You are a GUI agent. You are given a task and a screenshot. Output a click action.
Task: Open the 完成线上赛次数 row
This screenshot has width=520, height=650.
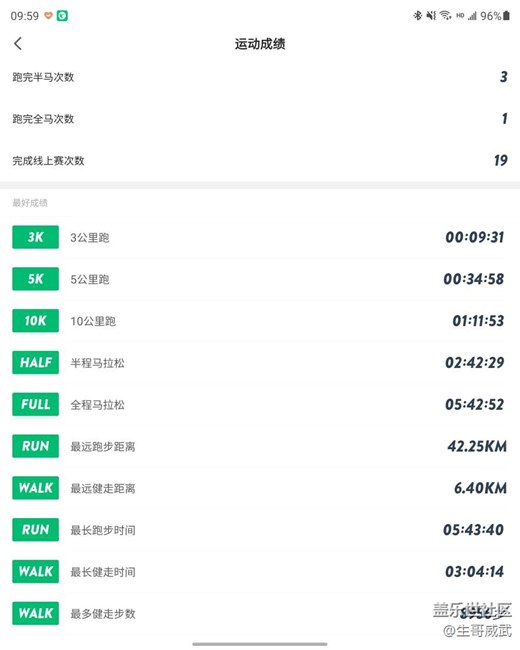tap(260, 160)
